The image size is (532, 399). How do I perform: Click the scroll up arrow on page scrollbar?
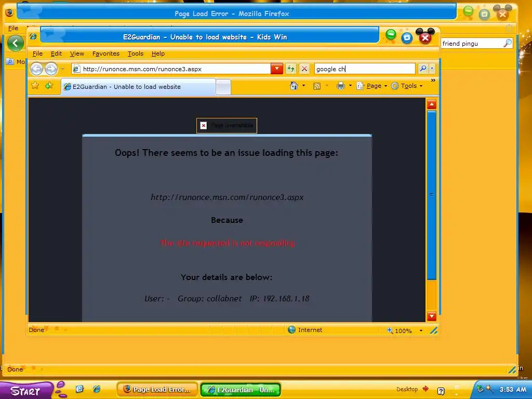click(432, 104)
